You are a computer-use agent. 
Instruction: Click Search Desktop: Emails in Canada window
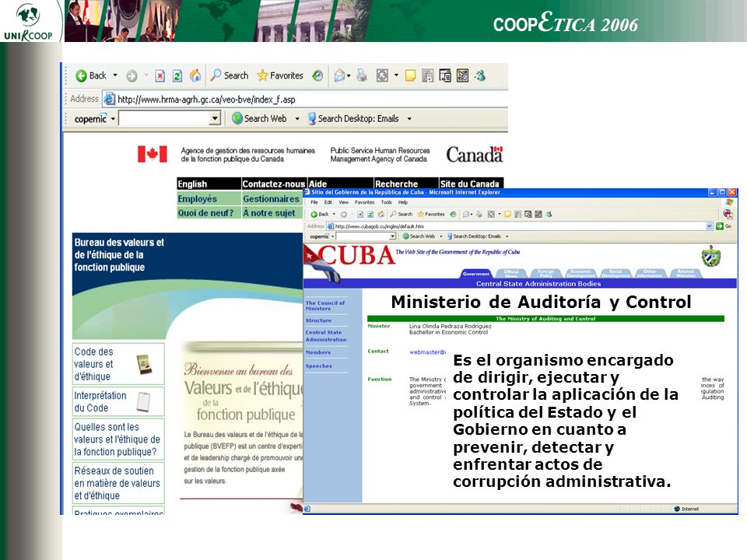click(x=353, y=118)
